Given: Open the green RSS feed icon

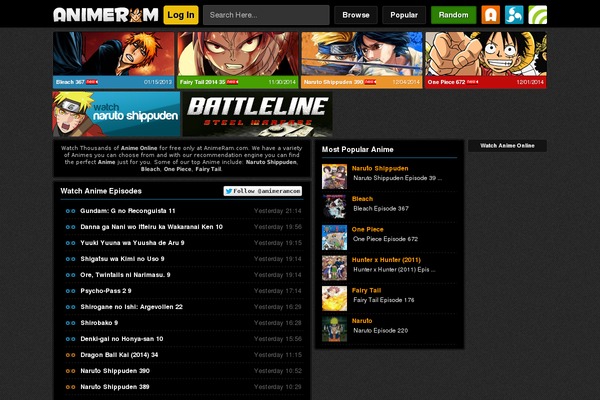Looking at the screenshot, I should pos(538,15).
